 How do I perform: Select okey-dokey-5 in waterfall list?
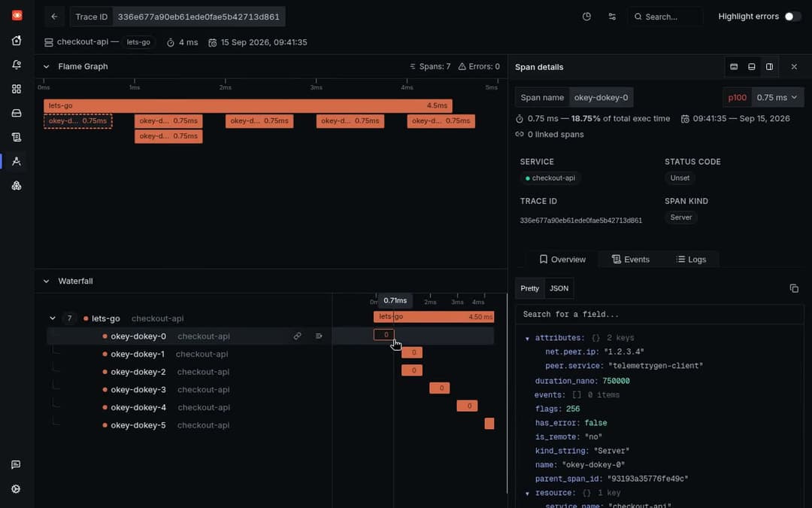[x=138, y=425]
